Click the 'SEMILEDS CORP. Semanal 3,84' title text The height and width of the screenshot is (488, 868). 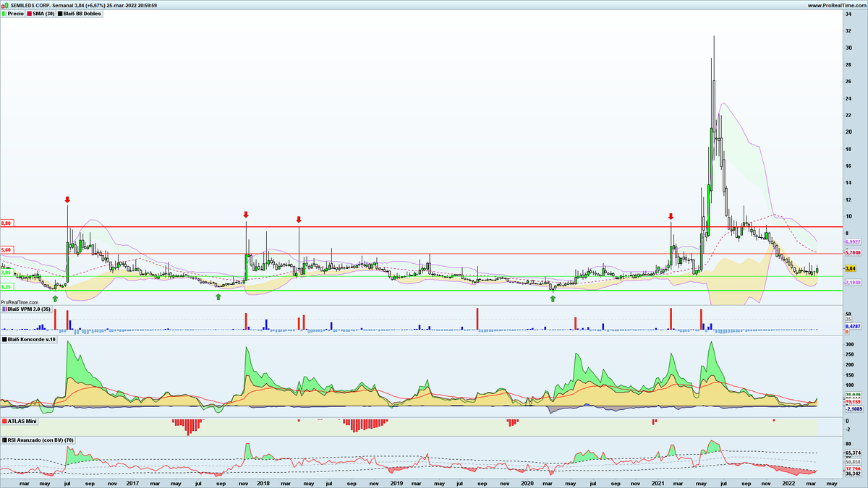[x=47, y=5]
